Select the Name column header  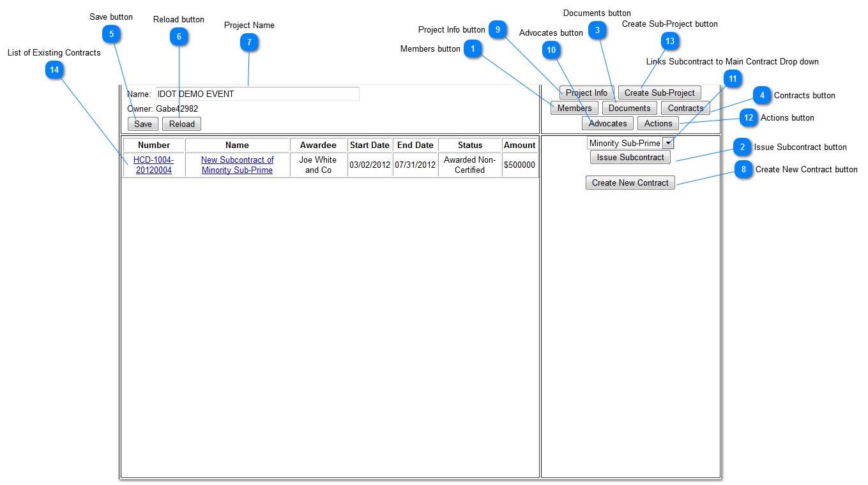[237, 145]
